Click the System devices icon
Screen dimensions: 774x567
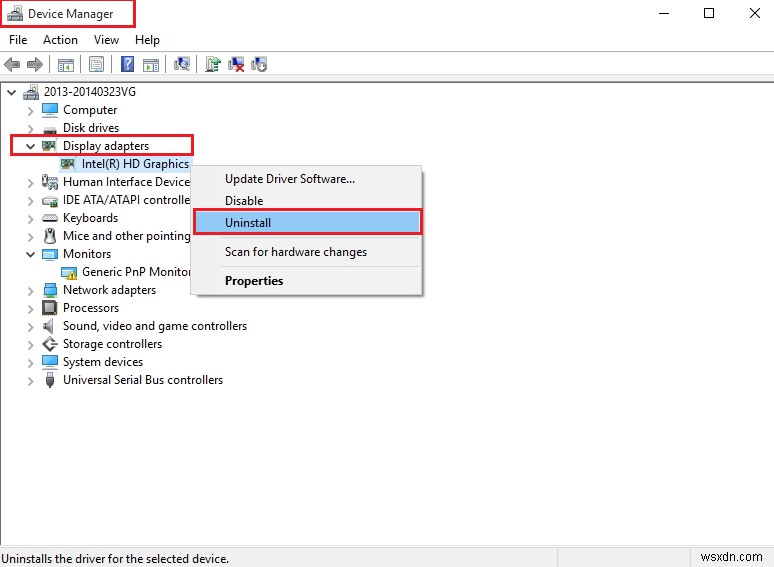coord(50,362)
